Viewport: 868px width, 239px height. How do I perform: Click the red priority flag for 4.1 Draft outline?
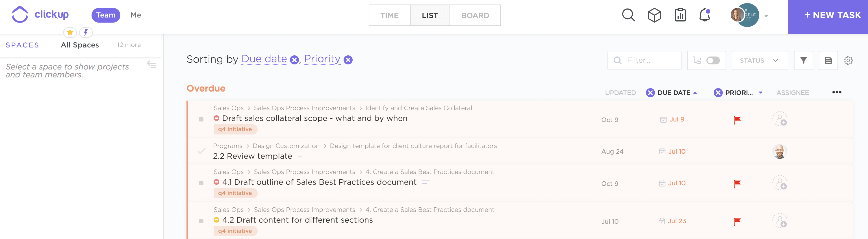point(737,183)
